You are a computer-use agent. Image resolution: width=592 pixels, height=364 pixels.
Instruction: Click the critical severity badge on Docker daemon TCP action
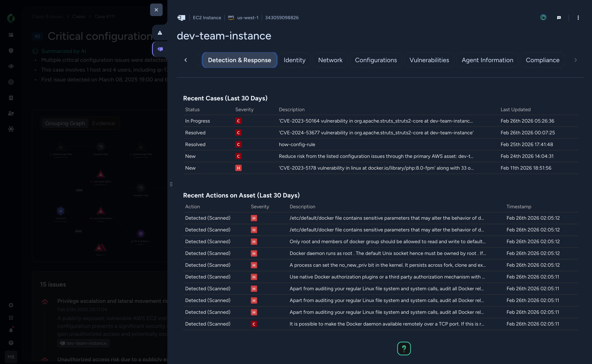point(254,324)
